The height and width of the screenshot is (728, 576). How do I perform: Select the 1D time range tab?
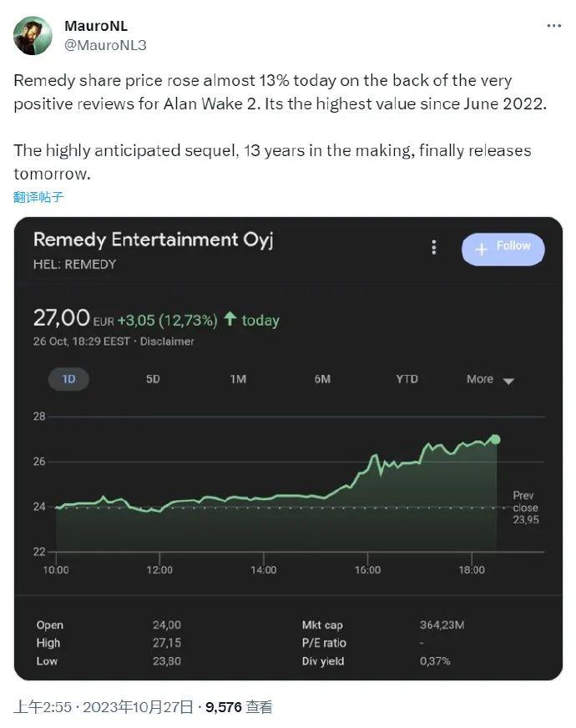coord(68,379)
